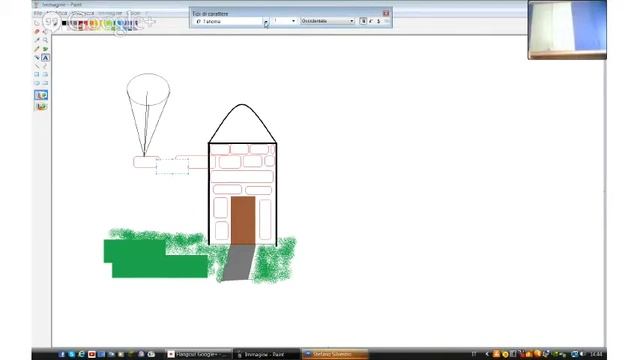Image resolution: width=640 pixels, height=360 pixels.
Task: Open the Colori menu
Action: click(134, 13)
